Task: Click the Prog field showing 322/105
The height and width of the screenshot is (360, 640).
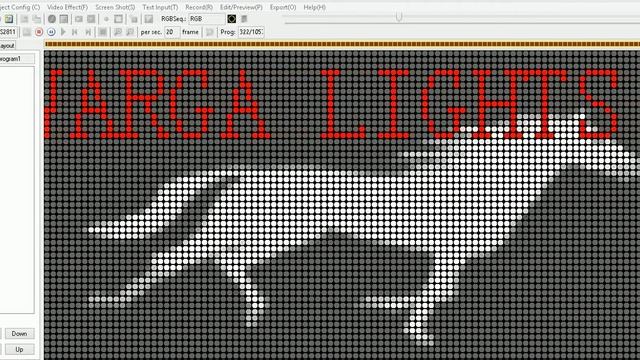Action: (251, 32)
